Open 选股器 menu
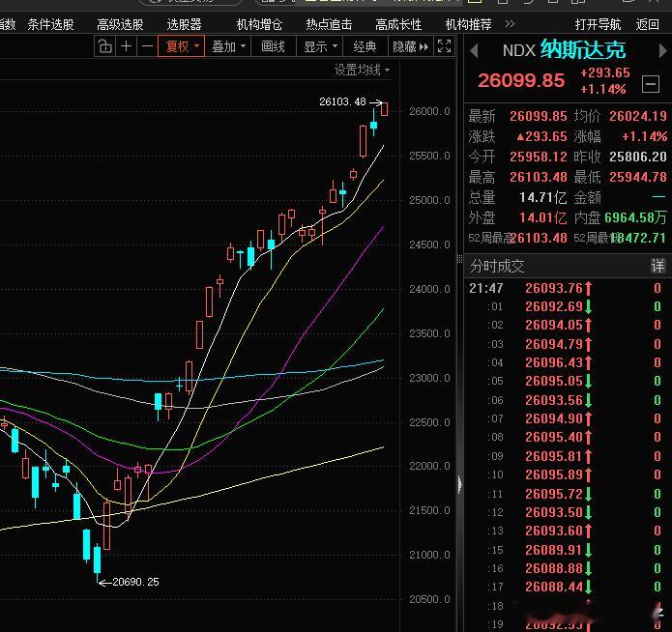 click(x=184, y=24)
